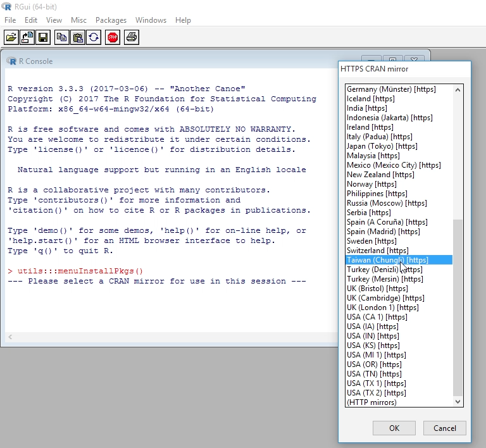Select Indonesia (Jakarta) [https] mirror

click(x=399, y=118)
